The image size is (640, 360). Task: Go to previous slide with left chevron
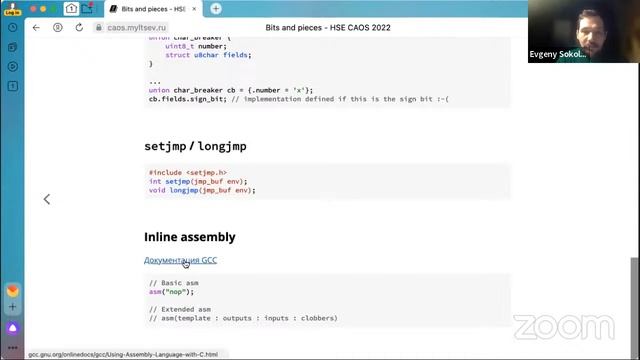click(47, 199)
